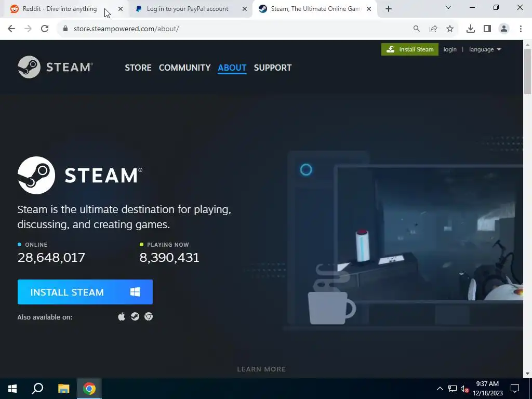Click the PLAYING NOW label
Viewport: 532px width, 399px height.
pyautogui.click(x=168, y=245)
